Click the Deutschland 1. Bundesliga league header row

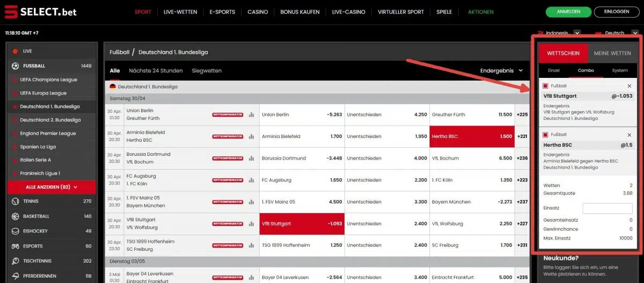317,86
